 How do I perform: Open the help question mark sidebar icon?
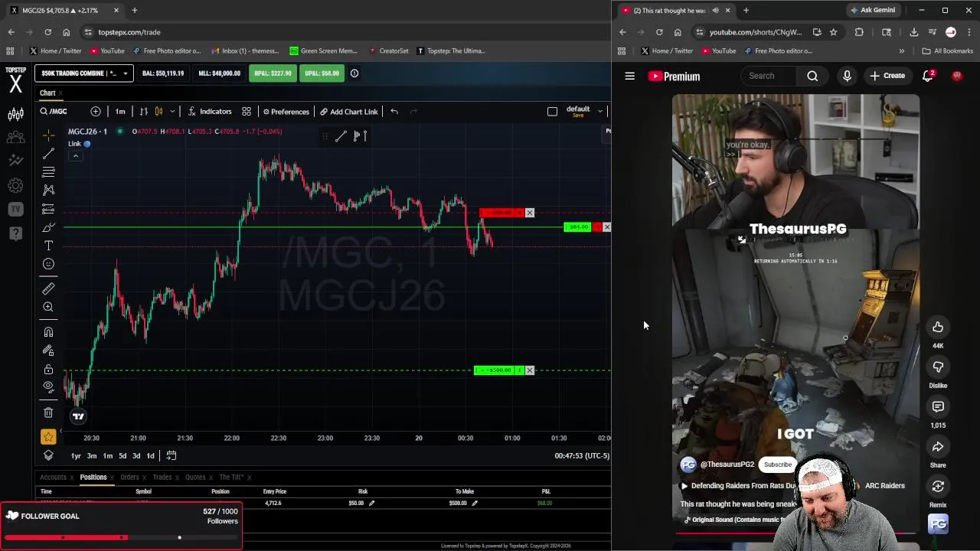(15, 233)
